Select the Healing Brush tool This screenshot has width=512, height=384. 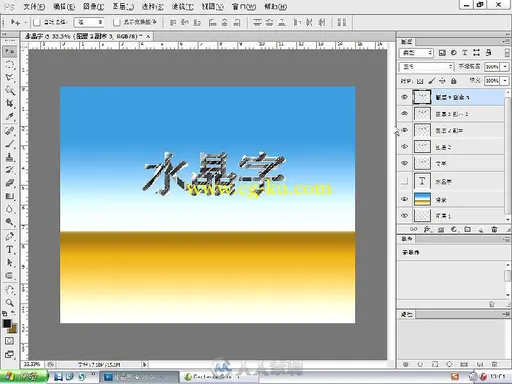click(x=9, y=130)
